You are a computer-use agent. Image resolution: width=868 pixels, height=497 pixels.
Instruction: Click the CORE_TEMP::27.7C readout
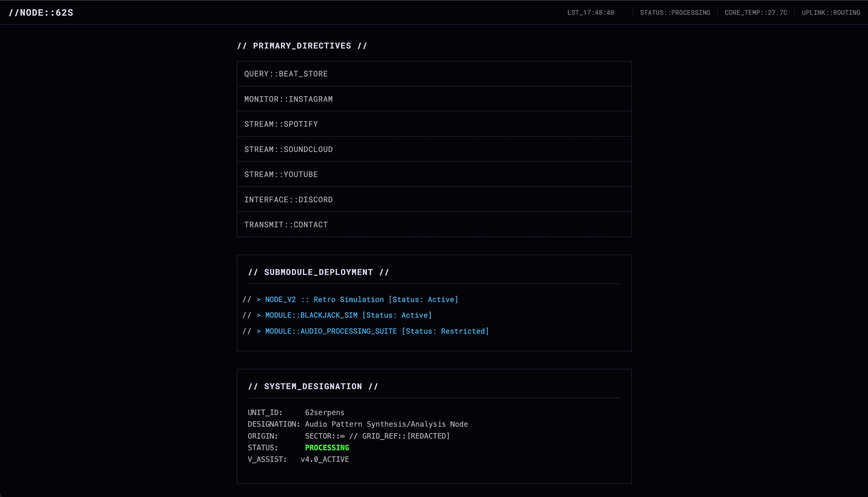(756, 12)
